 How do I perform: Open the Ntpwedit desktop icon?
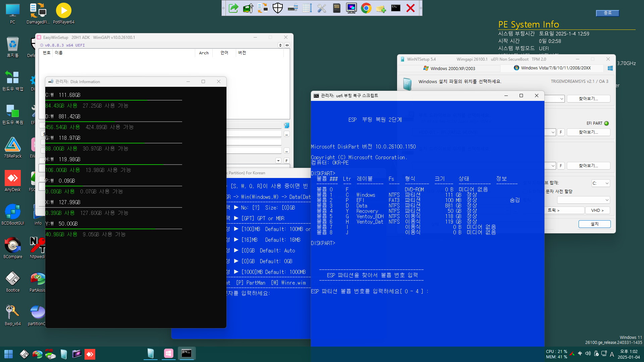38,248
